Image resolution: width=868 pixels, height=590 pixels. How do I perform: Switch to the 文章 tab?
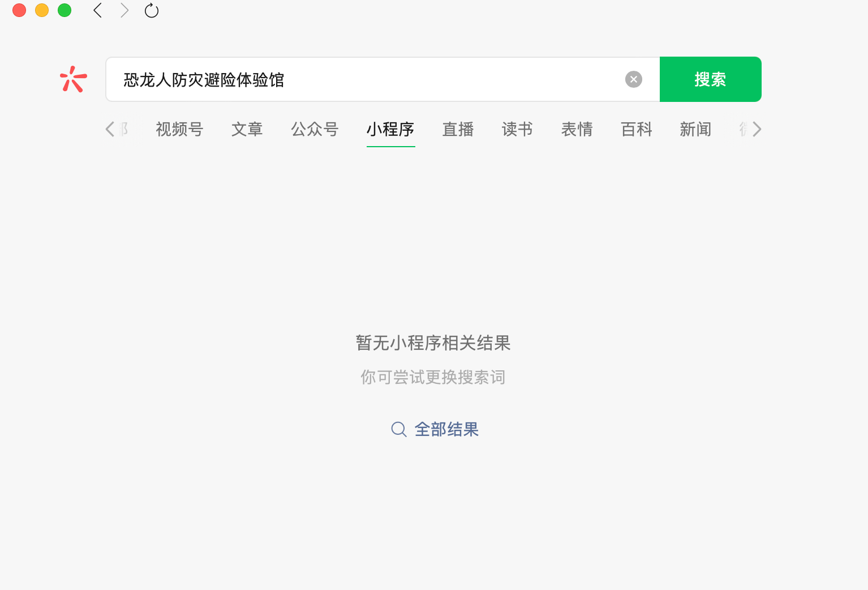[x=247, y=129]
